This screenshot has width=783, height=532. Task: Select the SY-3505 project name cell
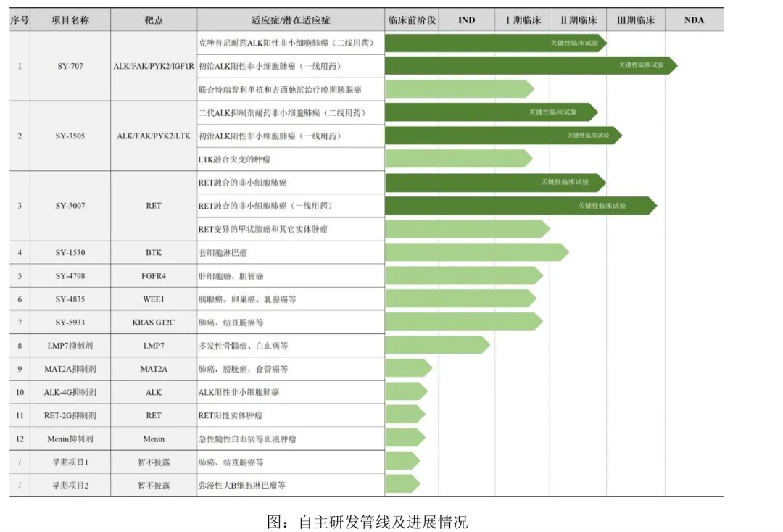coord(70,136)
